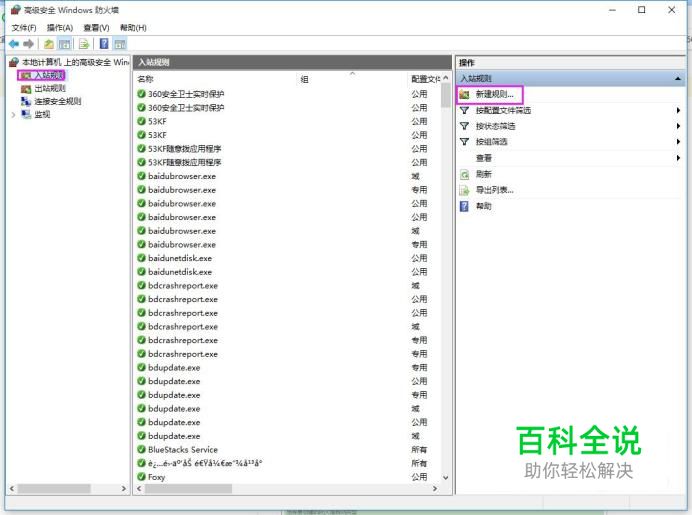Screen dimensions: 692x515
Task: Sort by the 配置文件 column header
Action: pyautogui.click(x=425, y=79)
